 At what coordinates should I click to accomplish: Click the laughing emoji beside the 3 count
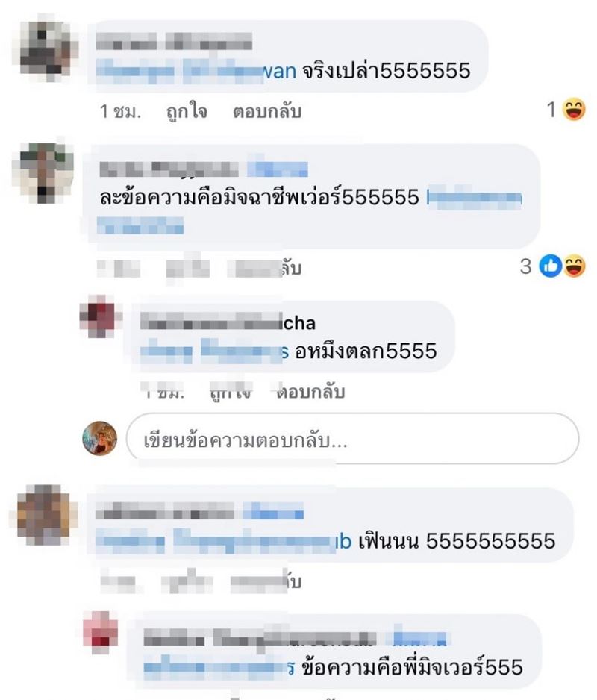pyautogui.click(x=574, y=266)
